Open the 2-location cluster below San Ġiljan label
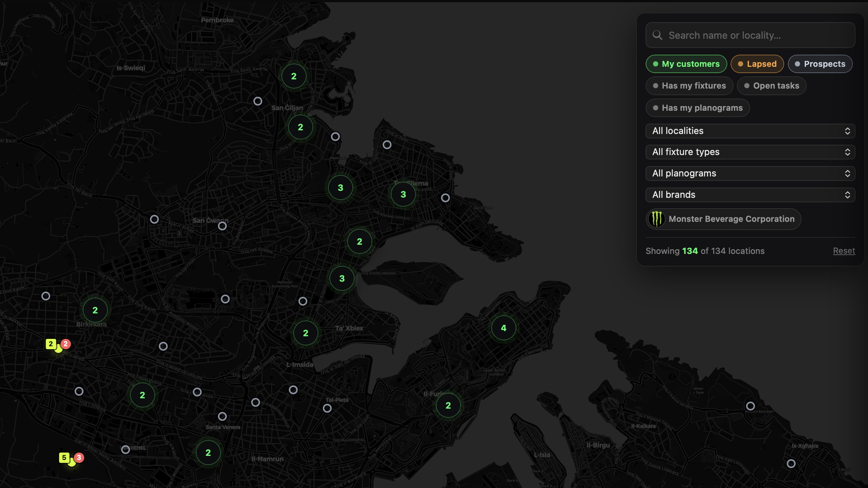 click(x=301, y=127)
